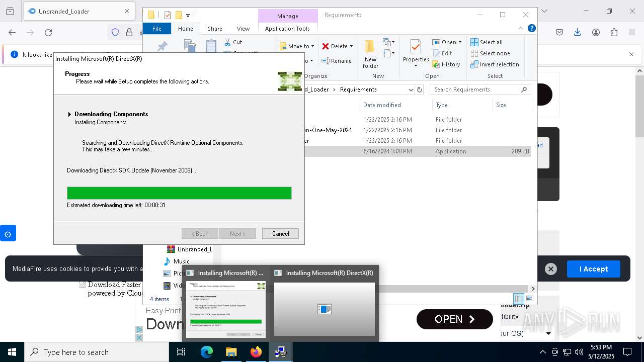Open Microsoft Edge from taskbar
The height and width of the screenshot is (362, 644).
[207, 352]
